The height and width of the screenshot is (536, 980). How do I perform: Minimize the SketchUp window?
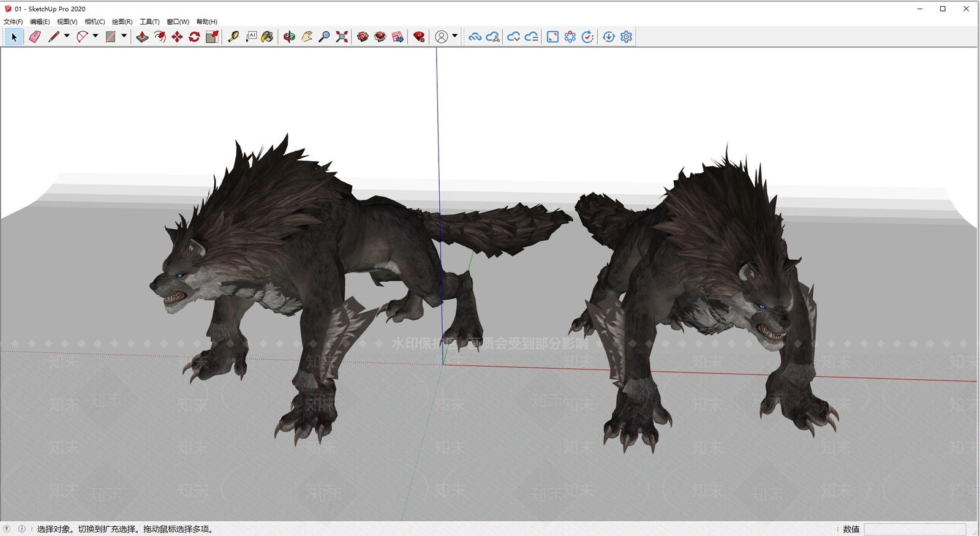[920, 9]
